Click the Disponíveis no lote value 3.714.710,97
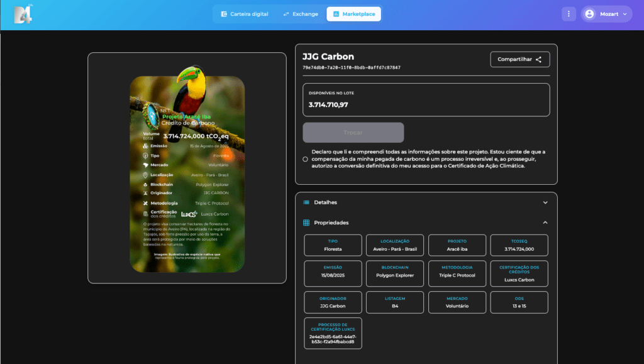Screen dimensions: 644x364 [328, 104]
